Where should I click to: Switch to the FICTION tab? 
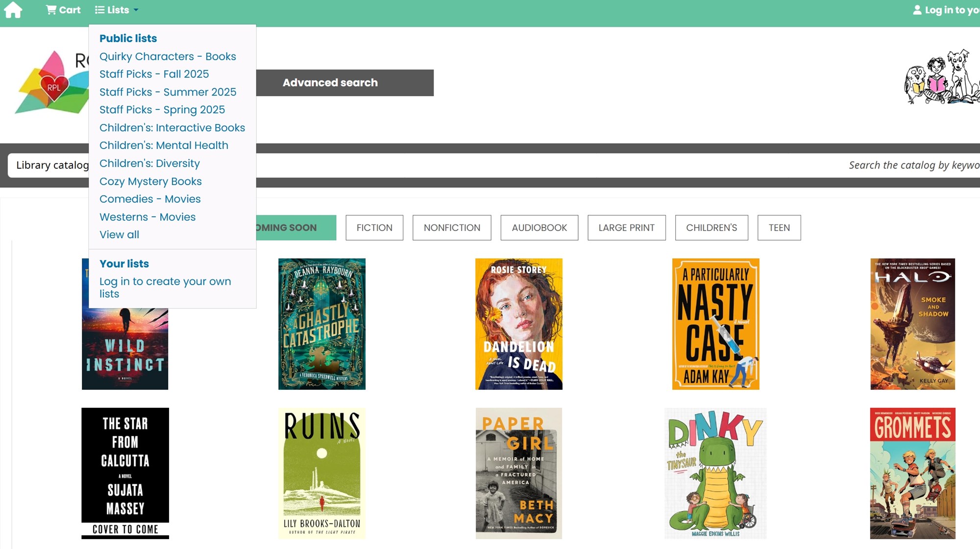(x=374, y=227)
